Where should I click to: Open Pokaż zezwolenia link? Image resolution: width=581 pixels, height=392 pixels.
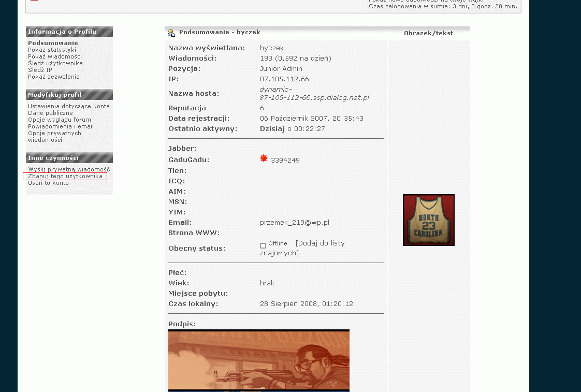pyautogui.click(x=54, y=77)
